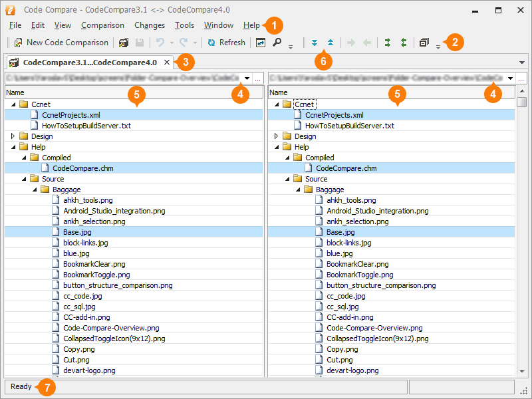
Task: Collapse the Help folder in left pane
Action: (x=13, y=147)
